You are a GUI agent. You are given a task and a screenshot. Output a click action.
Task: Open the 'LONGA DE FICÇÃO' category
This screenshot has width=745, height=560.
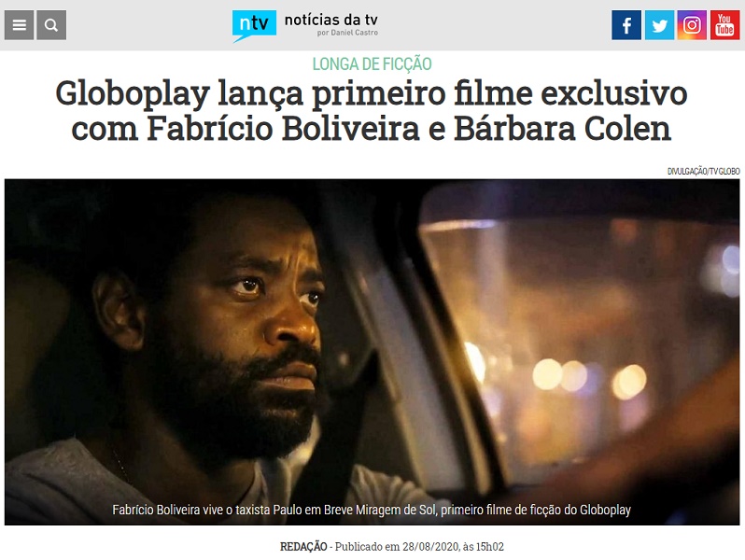point(372,63)
